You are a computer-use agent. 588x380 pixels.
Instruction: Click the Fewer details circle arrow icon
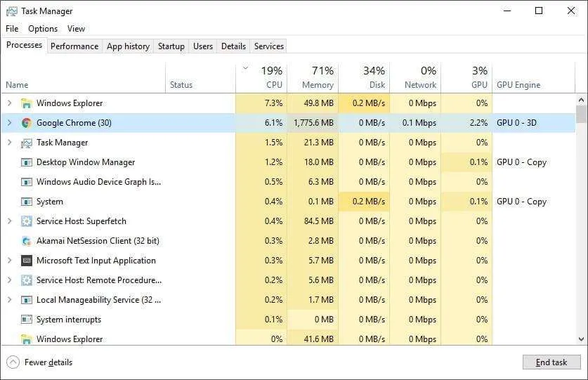(13, 362)
